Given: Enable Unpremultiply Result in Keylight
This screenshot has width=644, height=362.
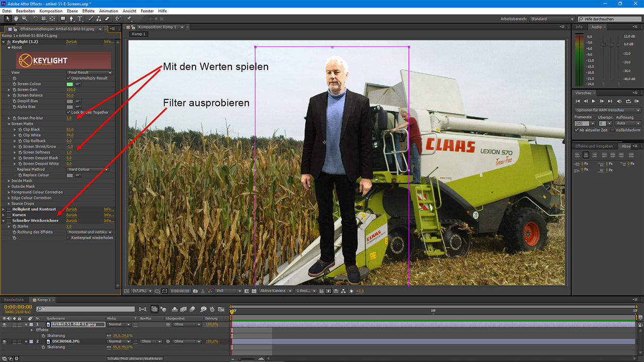Looking at the screenshot, I should click(x=68, y=78).
